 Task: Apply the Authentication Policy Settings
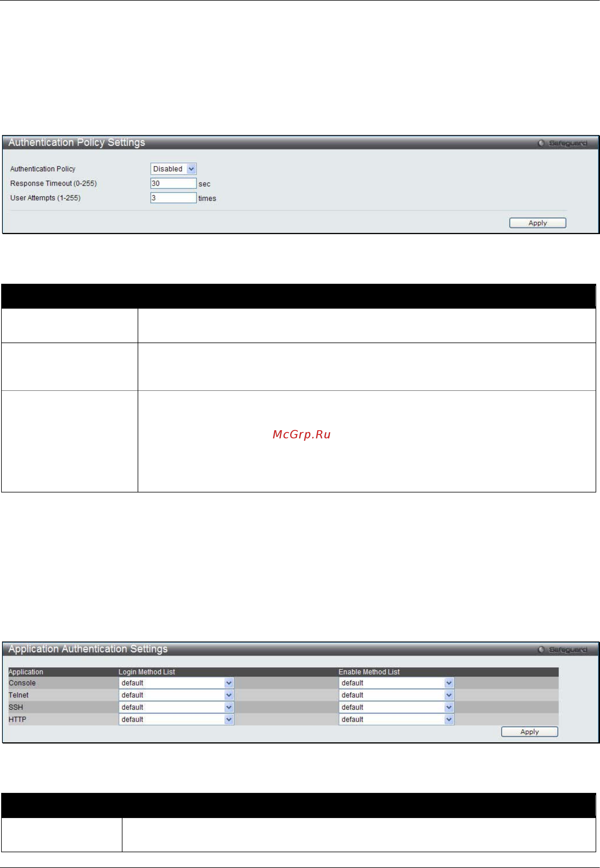point(537,223)
